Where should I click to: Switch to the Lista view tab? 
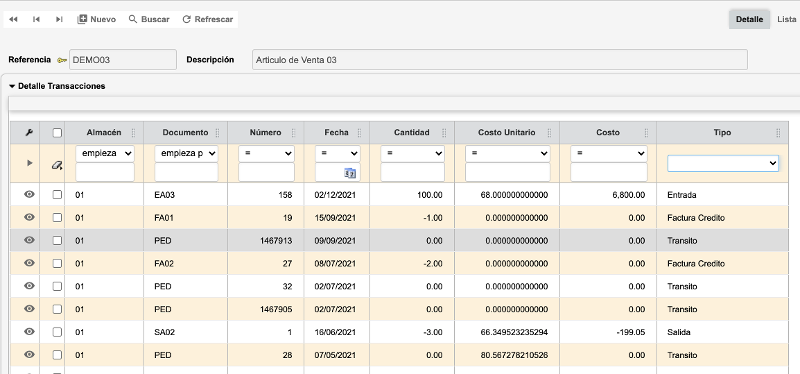(786, 19)
